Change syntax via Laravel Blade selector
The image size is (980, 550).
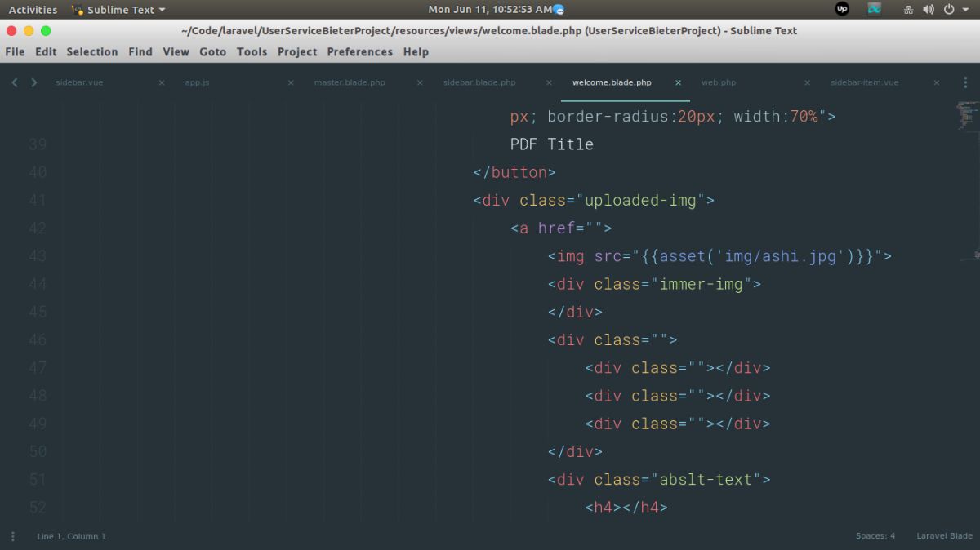[x=945, y=536]
